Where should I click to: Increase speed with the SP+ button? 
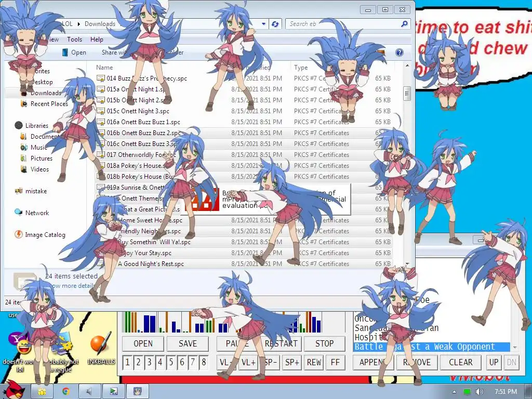tap(292, 362)
